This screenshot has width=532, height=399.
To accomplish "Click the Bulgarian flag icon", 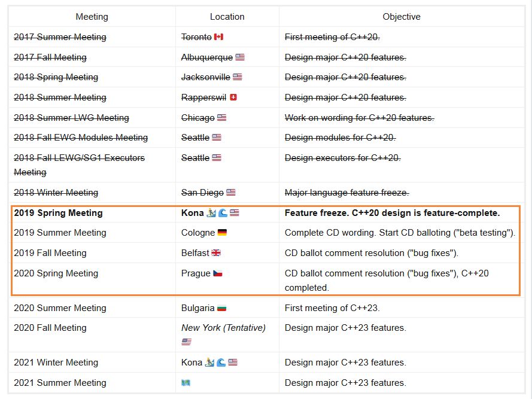I will click(221, 308).
